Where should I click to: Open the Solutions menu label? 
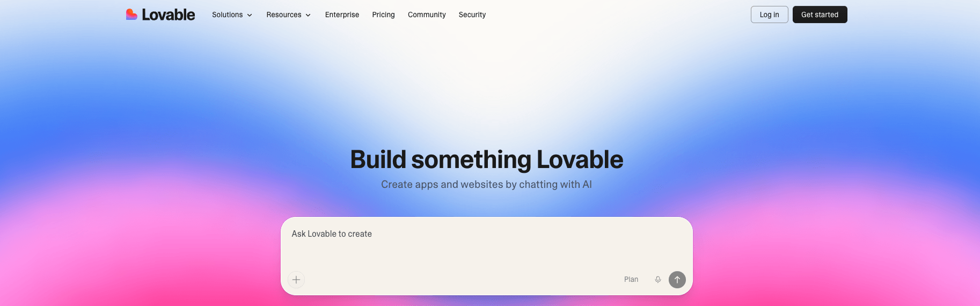click(227, 15)
